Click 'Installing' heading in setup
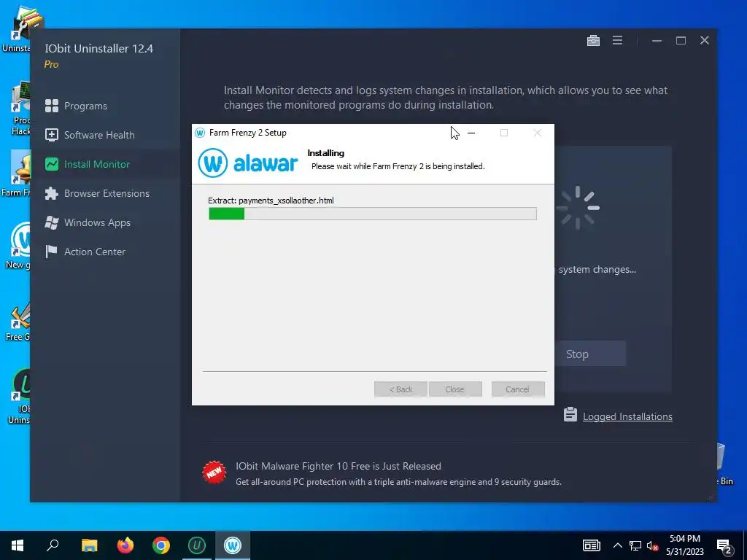 click(x=326, y=153)
